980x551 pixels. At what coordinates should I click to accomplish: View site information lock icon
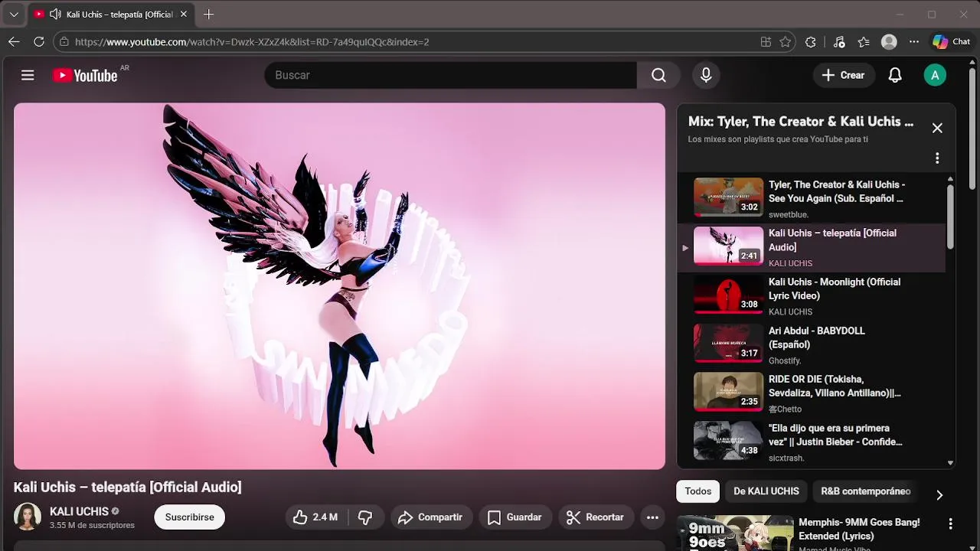click(x=64, y=42)
